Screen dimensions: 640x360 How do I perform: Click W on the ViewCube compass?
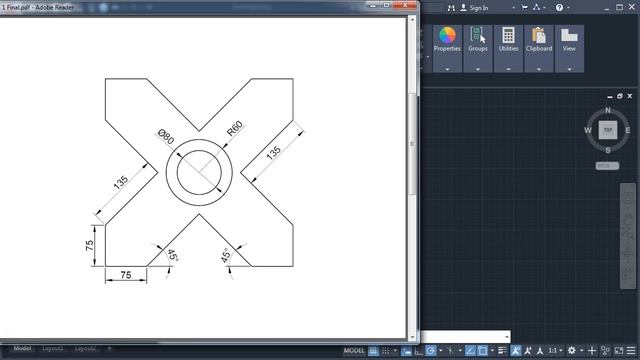587,130
